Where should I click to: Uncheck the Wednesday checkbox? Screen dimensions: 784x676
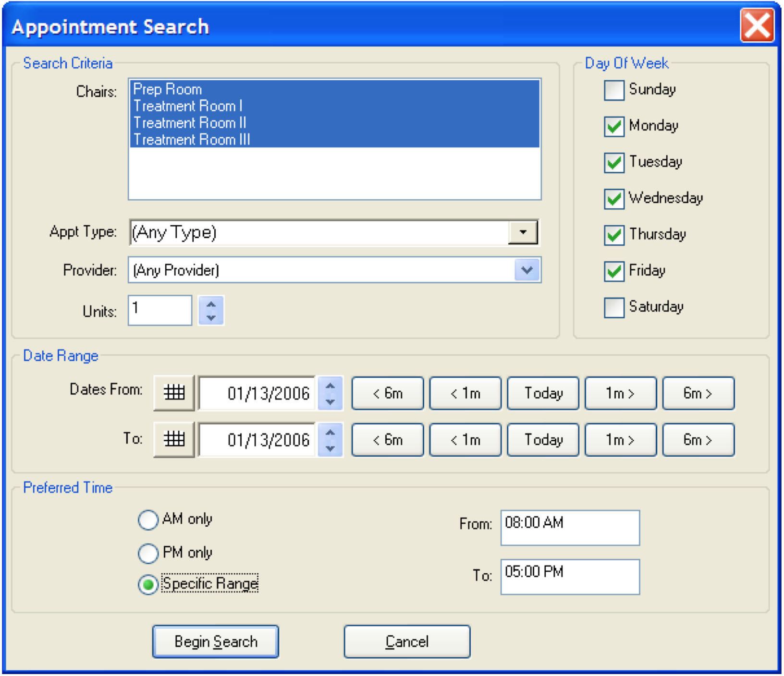pyautogui.click(x=613, y=199)
